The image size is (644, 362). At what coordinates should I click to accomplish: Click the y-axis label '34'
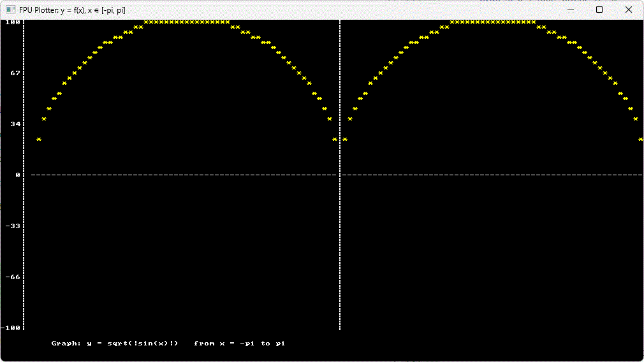[x=15, y=124]
